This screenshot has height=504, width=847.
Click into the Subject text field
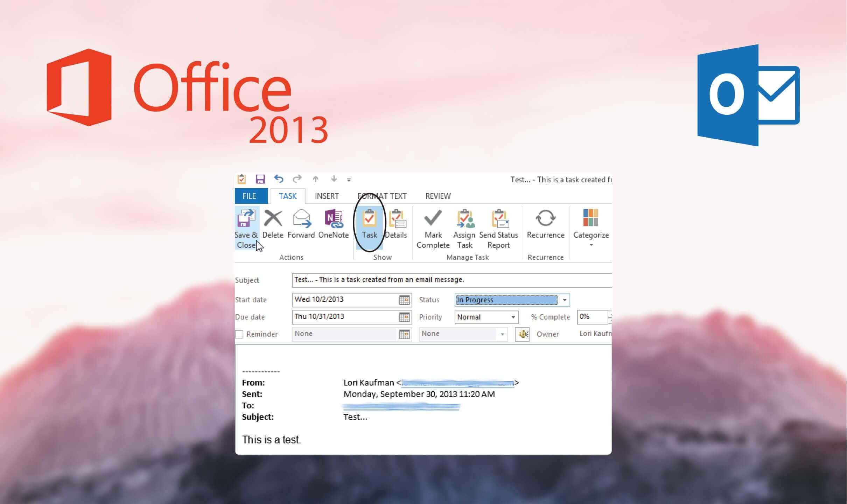pyautogui.click(x=451, y=280)
